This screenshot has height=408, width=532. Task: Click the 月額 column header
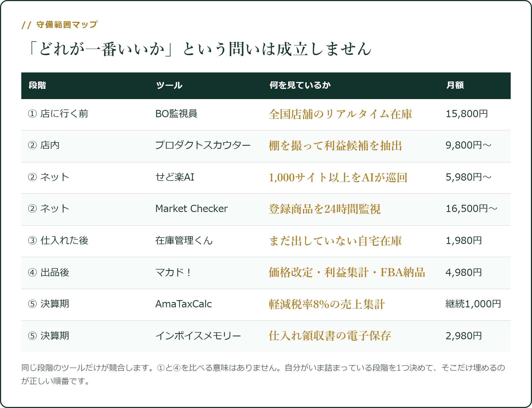455,85
